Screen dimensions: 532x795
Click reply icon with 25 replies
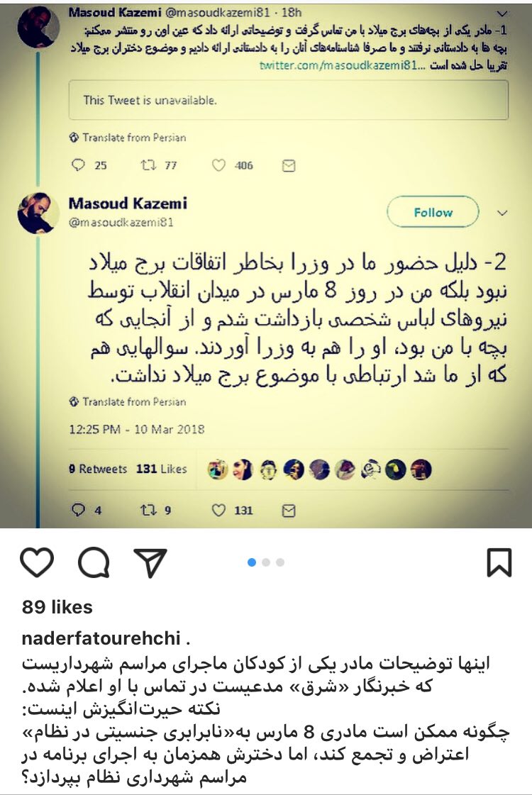click(78, 165)
